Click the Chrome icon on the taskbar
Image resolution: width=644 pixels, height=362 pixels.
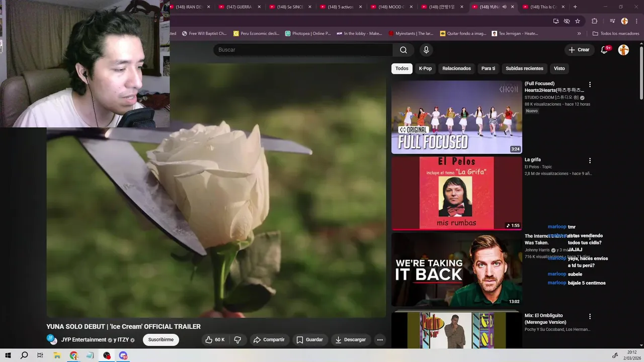point(74,355)
